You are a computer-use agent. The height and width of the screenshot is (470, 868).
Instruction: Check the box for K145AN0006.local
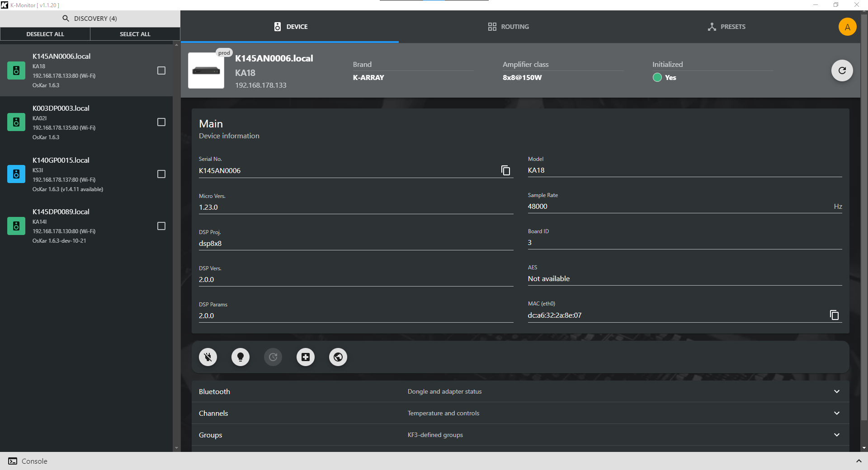click(x=161, y=70)
